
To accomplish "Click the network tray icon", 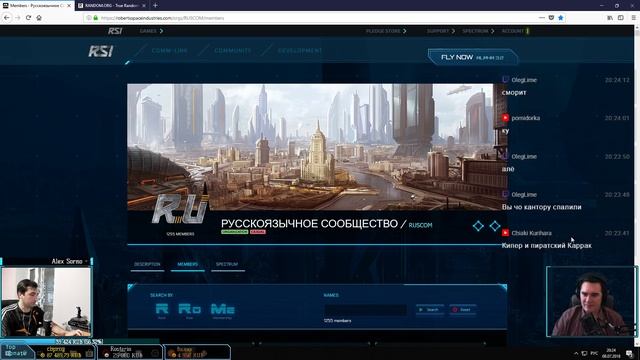I will click(584, 353).
